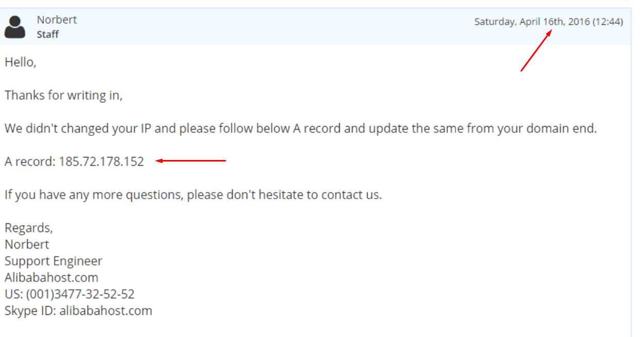The image size is (644, 337).
Task: Click the staff avatar silhouette icon
Action: click(x=15, y=26)
